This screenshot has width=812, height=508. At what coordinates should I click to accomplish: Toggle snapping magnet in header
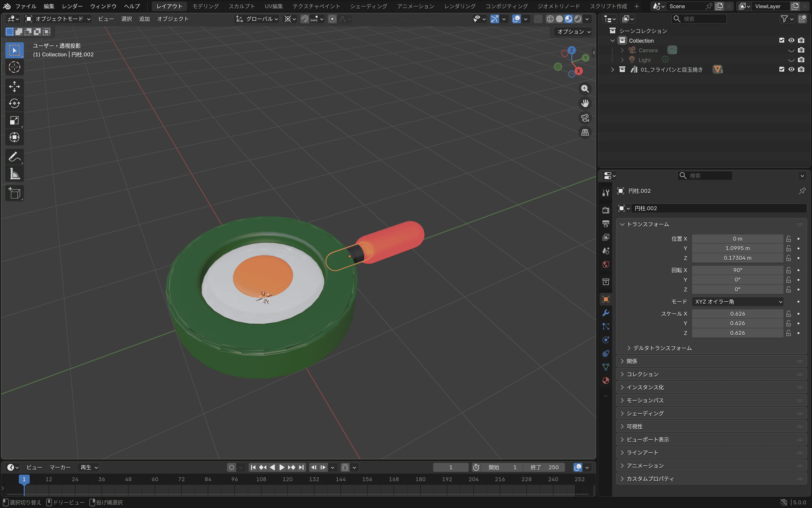tap(305, 19)
